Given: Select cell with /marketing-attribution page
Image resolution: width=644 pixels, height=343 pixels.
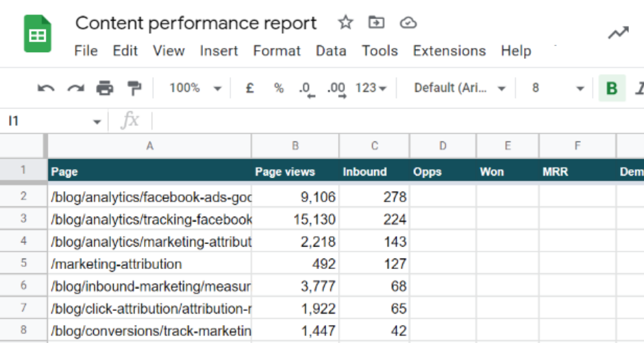Looking at the screenshot, I should tap(149, 264).
